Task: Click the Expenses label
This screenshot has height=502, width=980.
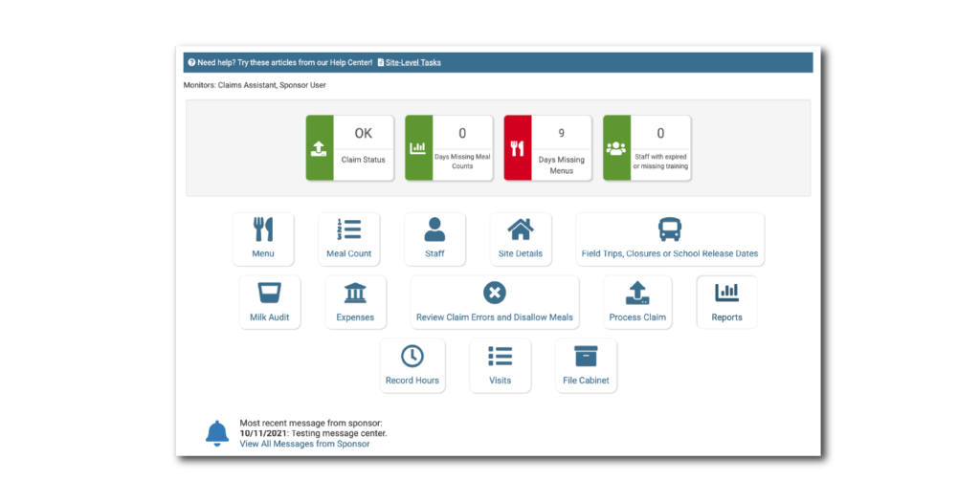Action: pos(355,317)
